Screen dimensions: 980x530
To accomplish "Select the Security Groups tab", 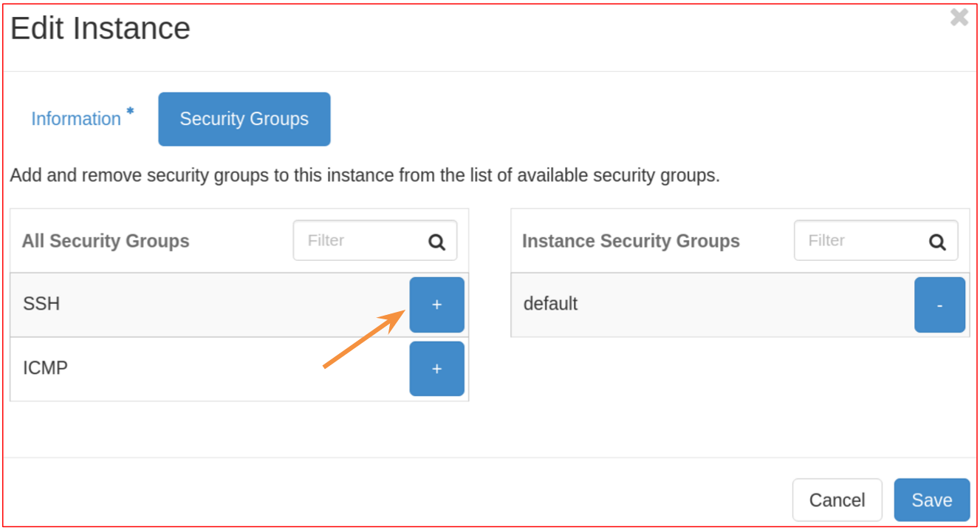I will click(x=244, y=119).
